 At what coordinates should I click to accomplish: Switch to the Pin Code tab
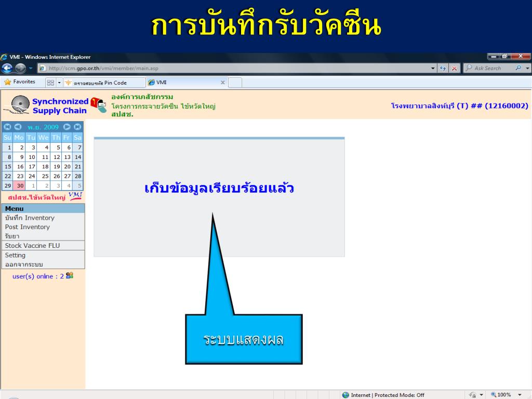[104, 83]
